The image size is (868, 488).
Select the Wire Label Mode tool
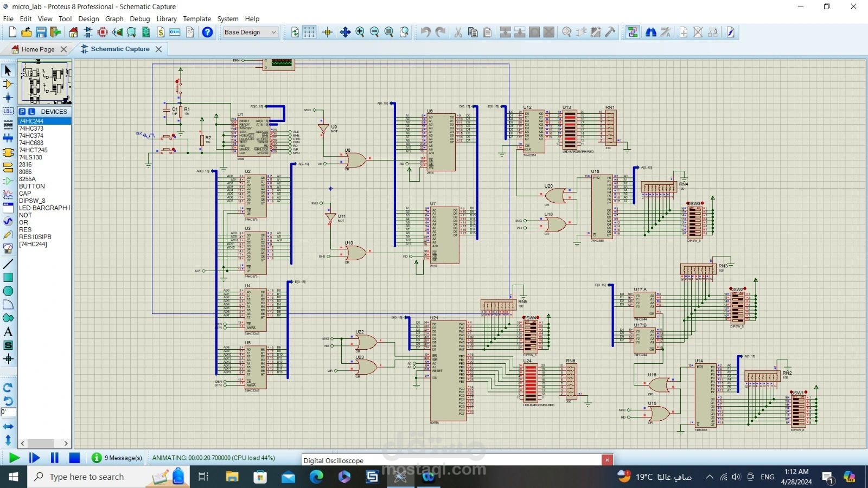pyautogui.click(x=8, y=111)
